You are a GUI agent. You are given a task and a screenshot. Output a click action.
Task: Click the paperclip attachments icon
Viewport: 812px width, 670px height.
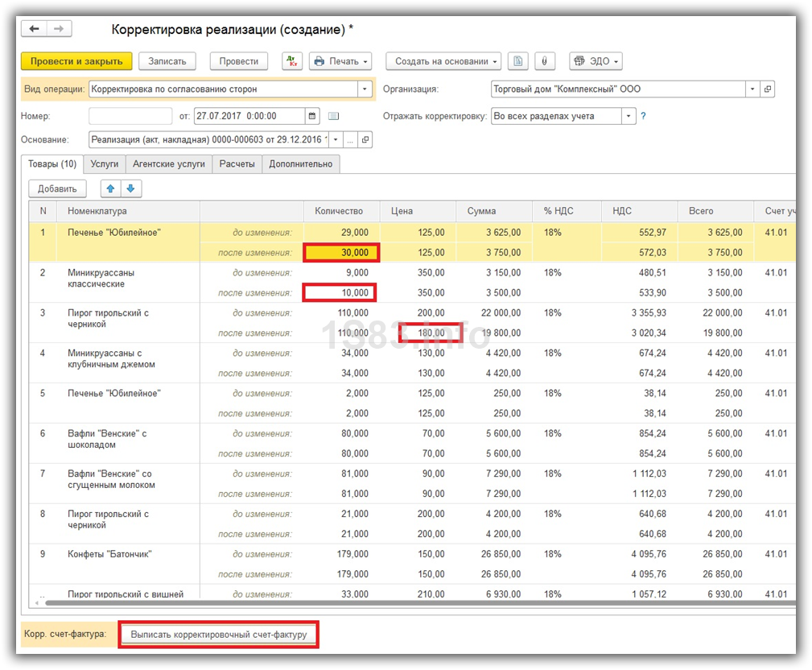[x=545, y=61]
